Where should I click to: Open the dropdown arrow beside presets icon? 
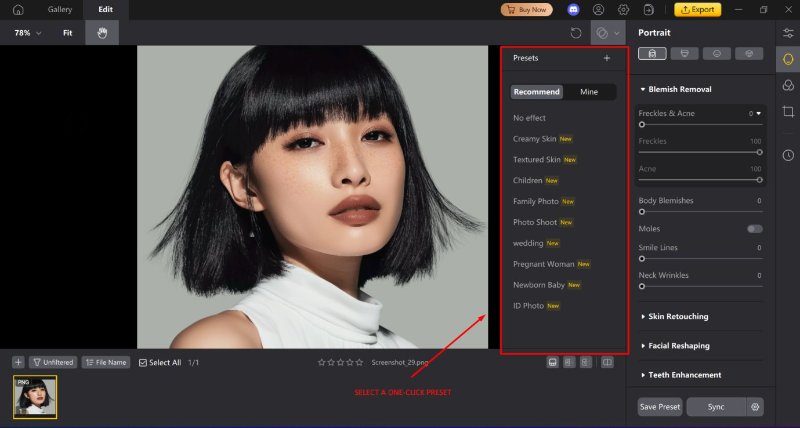[x=616, y=33]
